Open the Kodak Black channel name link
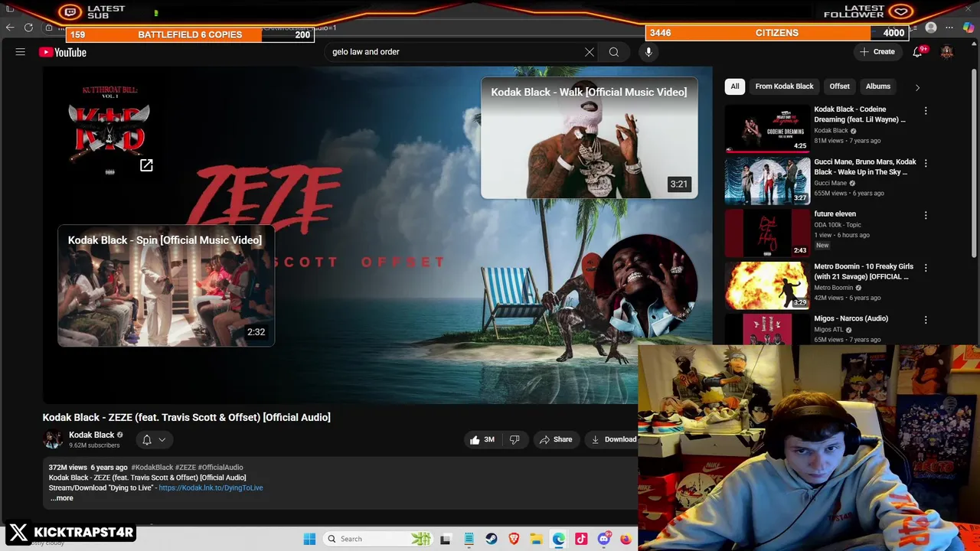Image resolution: width=980 pixels, height=551 pixels. click(x=91, y=435)
